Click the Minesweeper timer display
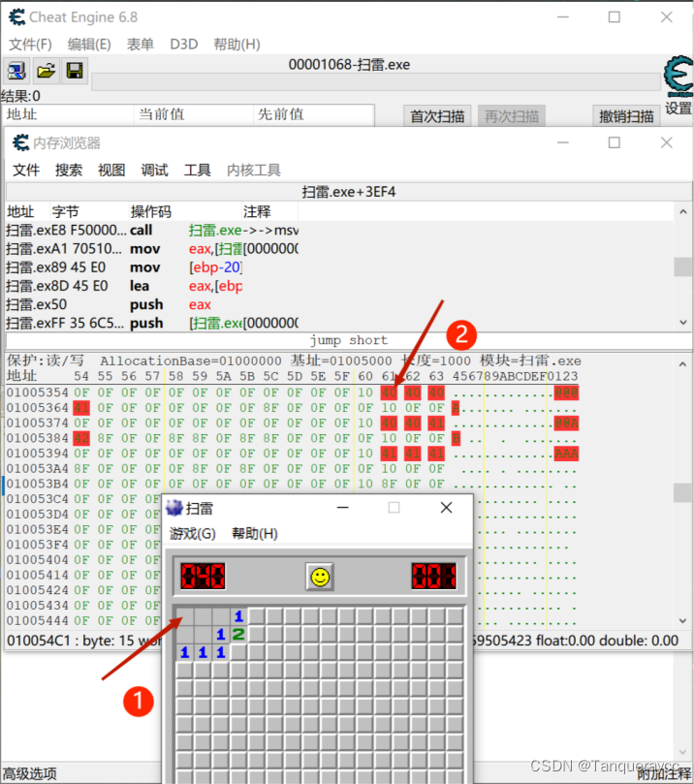This screenshot has width=694, height=784. [x=434, y=576]
